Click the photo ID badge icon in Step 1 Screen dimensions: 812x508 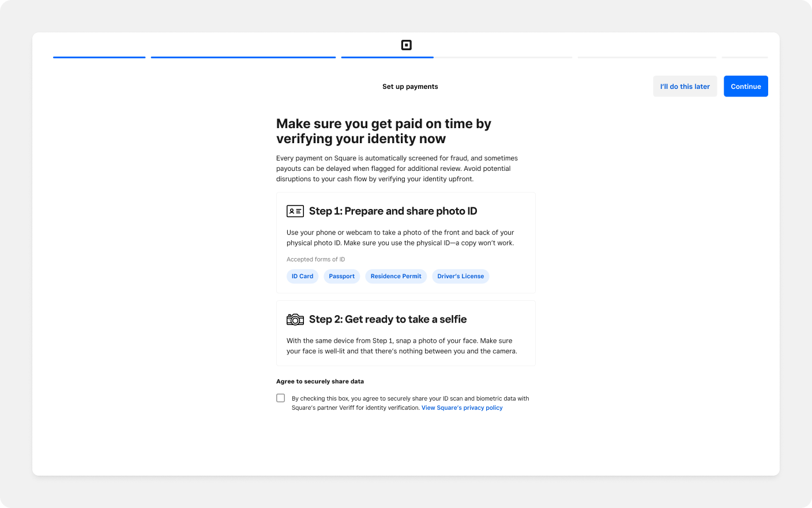(x=295, y=211)
